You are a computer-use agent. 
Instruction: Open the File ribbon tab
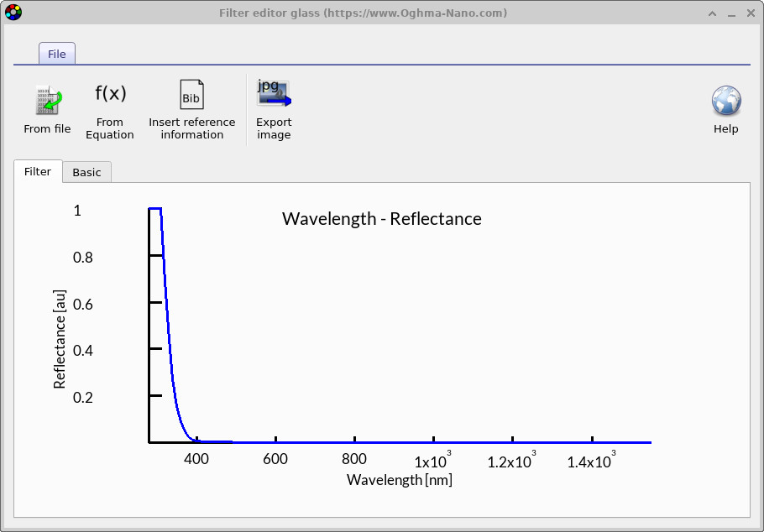pos(56,53)
